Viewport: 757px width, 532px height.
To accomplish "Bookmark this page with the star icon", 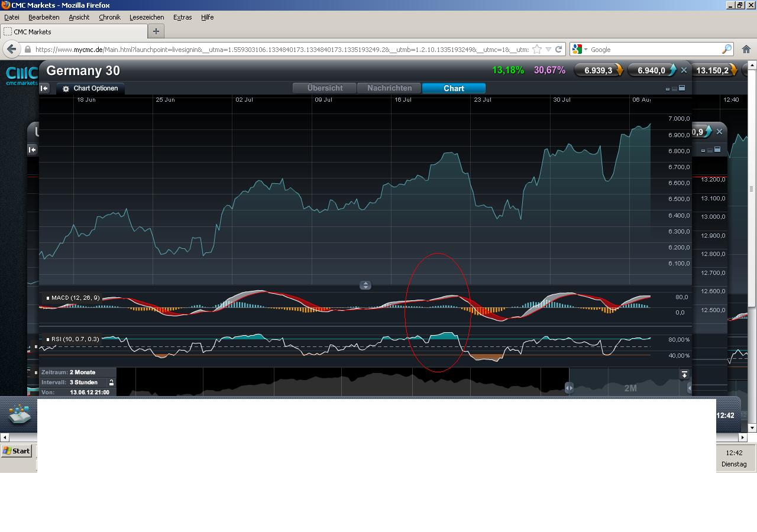I will click(537, 50).
